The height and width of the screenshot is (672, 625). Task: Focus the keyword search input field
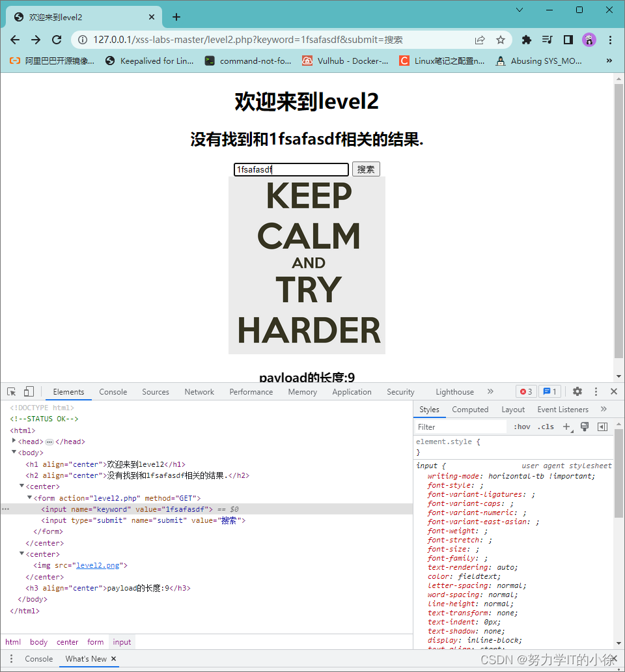pos(291,169)
